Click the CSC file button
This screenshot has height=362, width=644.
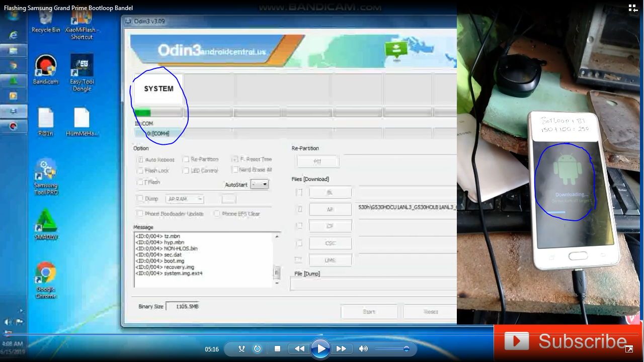click(x=330, y=243)
